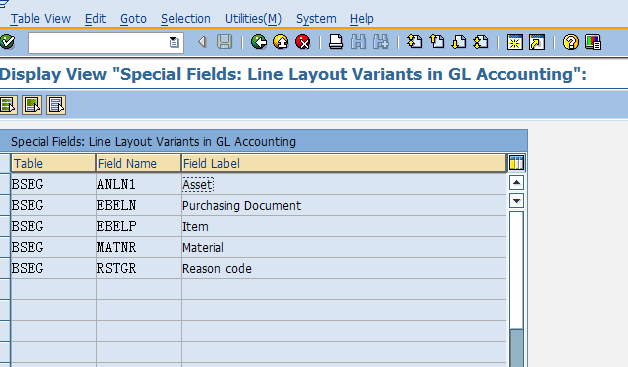Click the RSTGR field name cell
The image size is (628, 367).
139,268
